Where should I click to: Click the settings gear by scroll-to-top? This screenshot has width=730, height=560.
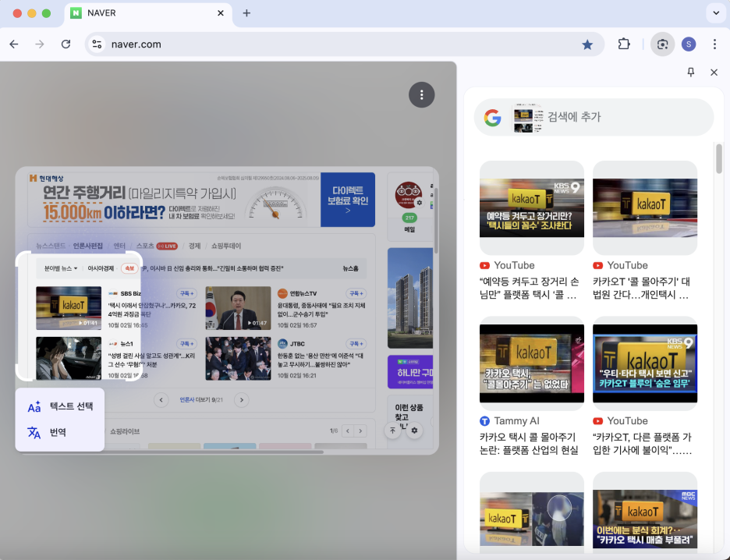point(414,431)
